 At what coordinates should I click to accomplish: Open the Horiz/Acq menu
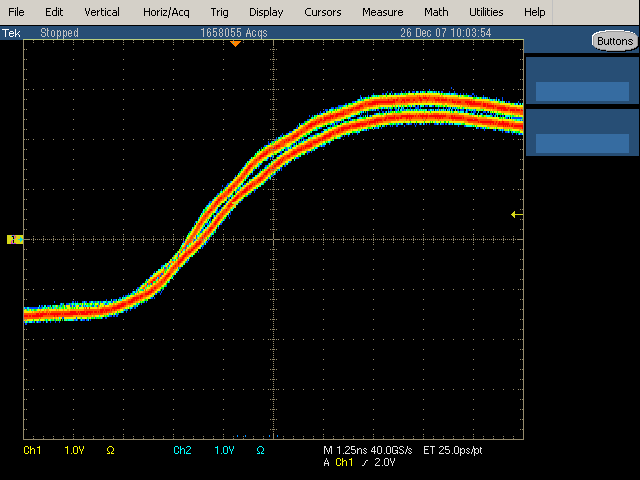[x=165, y=12]
